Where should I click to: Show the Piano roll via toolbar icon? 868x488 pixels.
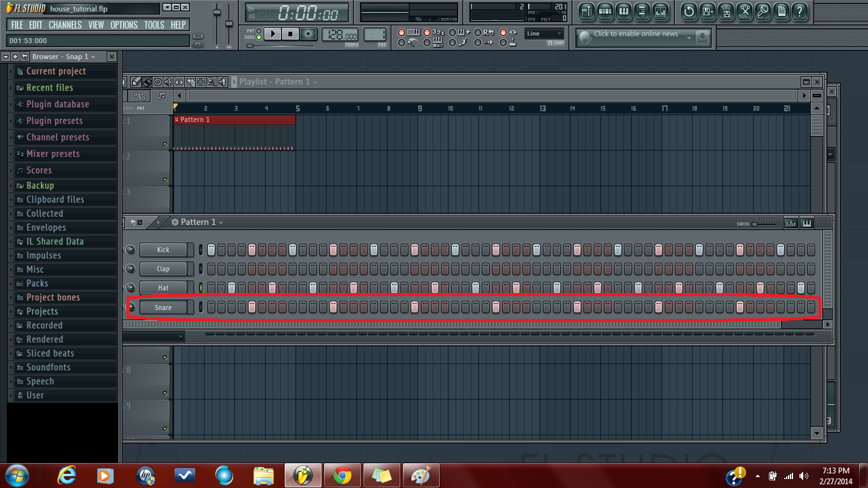point(623,11)
